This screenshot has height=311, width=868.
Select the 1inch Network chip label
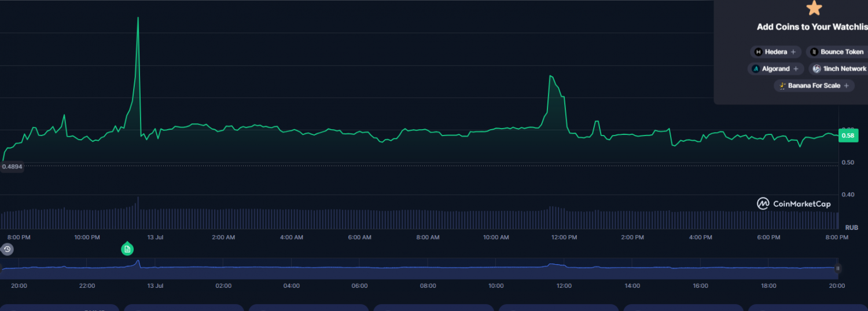[844, 69]
